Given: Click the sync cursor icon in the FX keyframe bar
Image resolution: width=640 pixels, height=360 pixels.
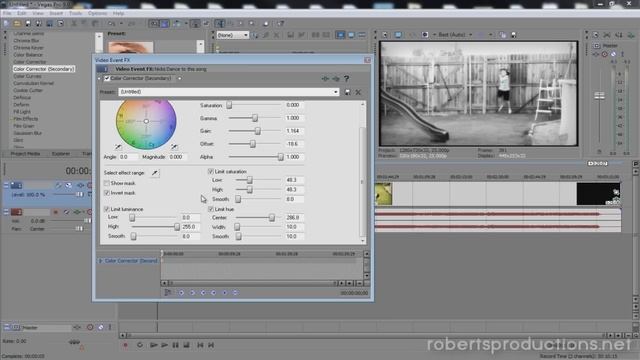Looking at the screenshot, I should click(x=168, y=293).
